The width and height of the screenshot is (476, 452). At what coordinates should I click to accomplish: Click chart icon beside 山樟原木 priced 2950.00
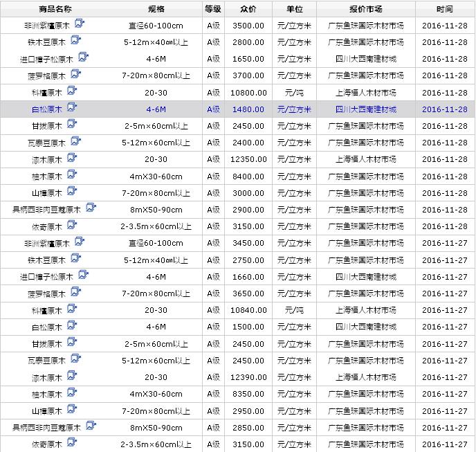72,410
